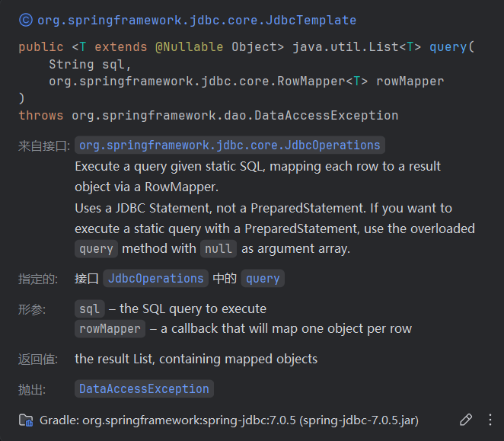Click the Gradle library icon in footer
This screenshot has height=441, width=504.
coord(26,420)
